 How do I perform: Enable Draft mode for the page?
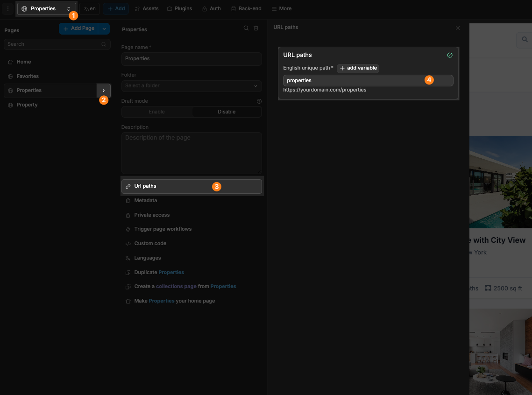tap(156, 112)
